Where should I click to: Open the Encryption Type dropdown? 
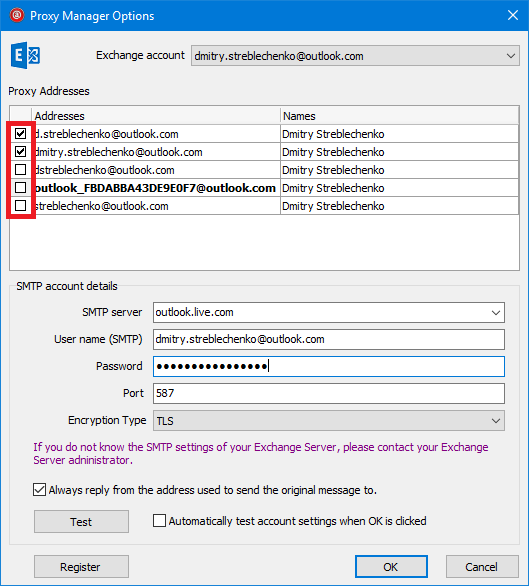329,421
